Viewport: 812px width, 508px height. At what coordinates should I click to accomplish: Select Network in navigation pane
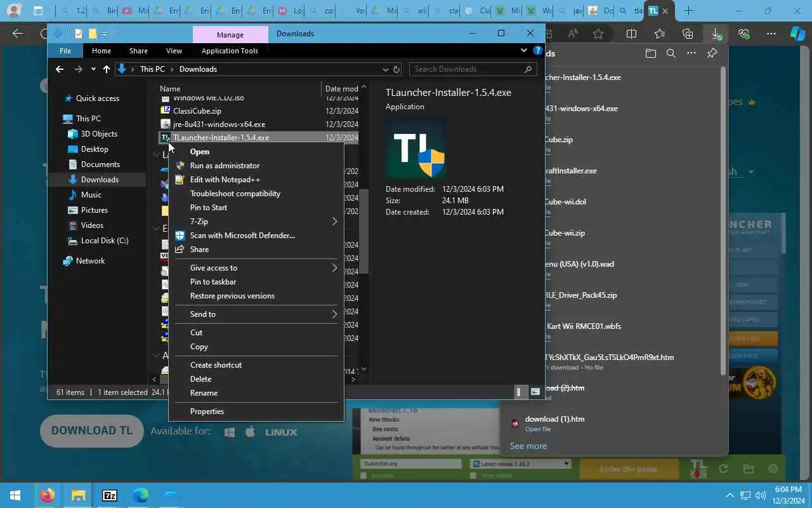pyautogui.click(x=91, y=261)
